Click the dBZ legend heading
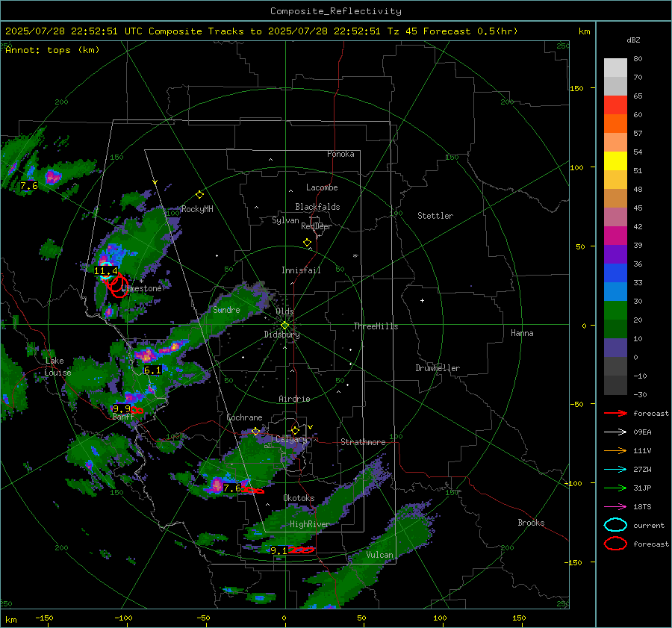672x628 pixels. [x=633, y=40]
